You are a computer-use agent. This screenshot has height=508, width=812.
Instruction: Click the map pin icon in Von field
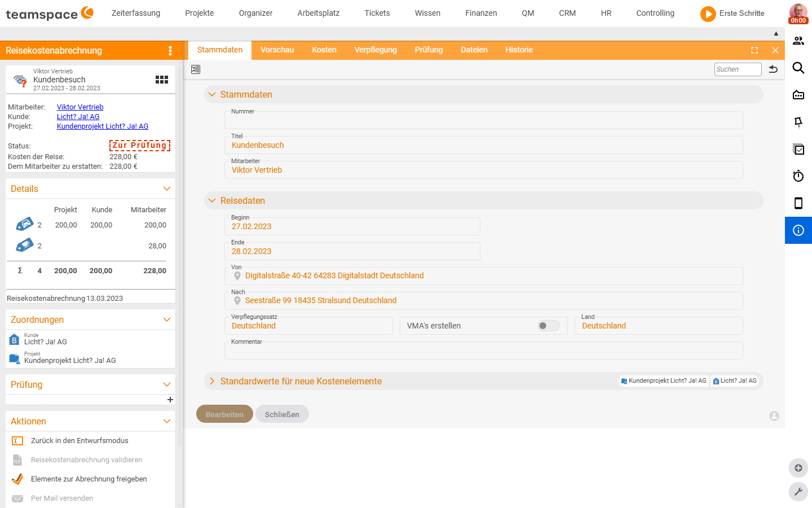237,276
